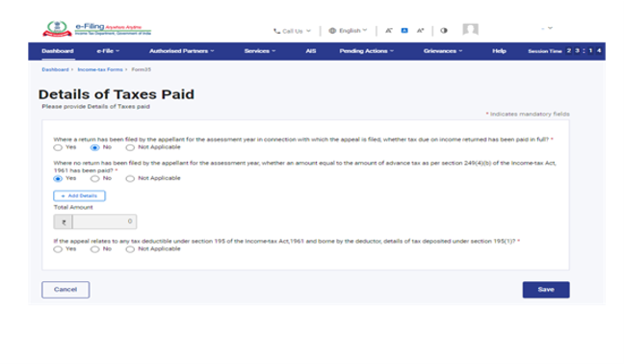Click the Add Details button

tap(80, 195)
